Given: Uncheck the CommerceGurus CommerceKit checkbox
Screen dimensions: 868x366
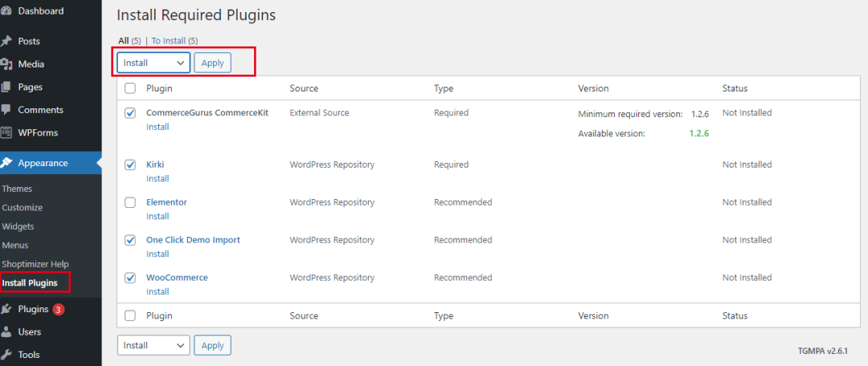Looking at the screenshot, I should [130, 113].
